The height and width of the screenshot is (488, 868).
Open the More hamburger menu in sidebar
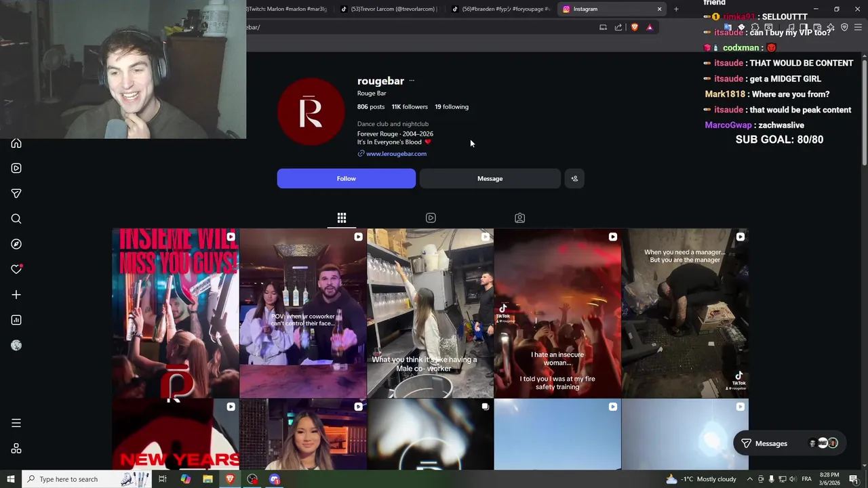[16, 423]
